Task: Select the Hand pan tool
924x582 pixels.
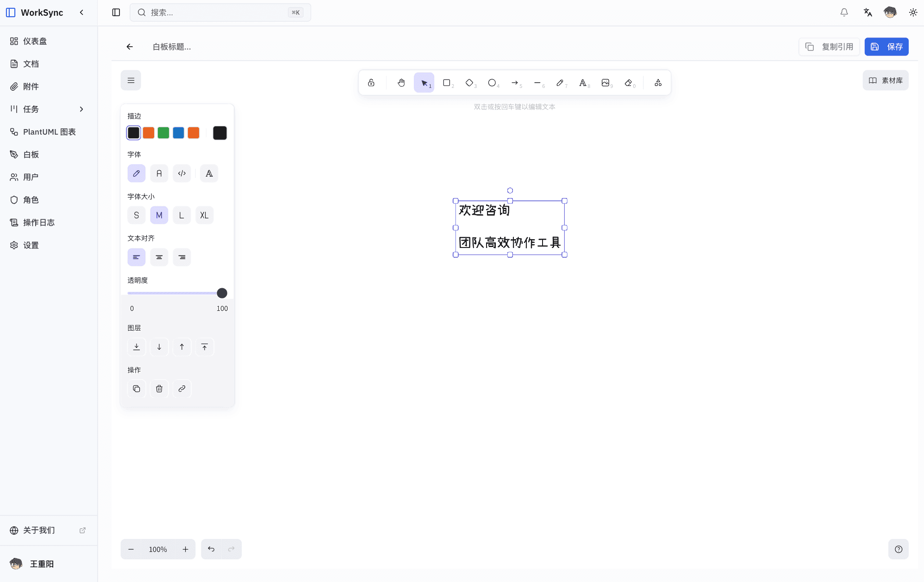Action: click(401, 82)
